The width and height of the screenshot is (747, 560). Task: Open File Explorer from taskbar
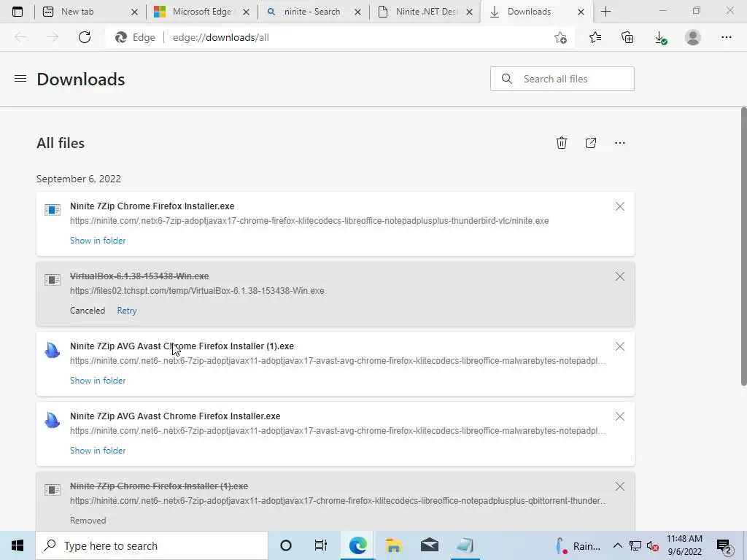coord(393,545)
